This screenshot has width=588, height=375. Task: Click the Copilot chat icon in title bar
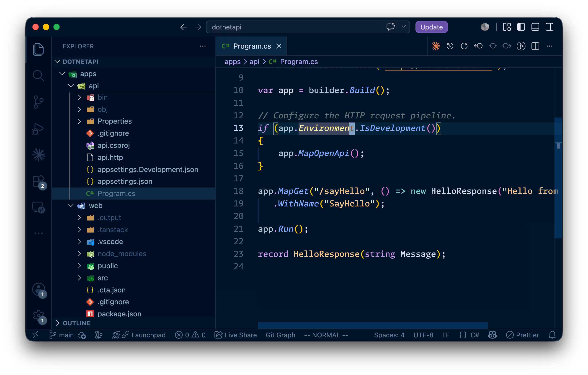[x=391, y=27]
